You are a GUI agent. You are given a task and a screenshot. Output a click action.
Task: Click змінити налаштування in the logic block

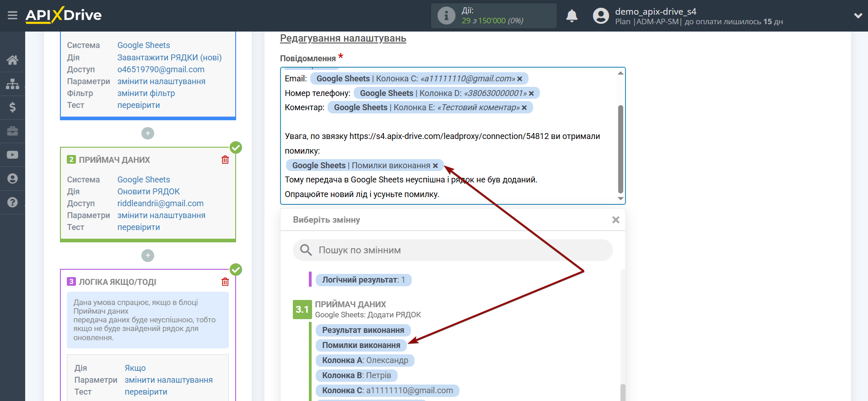(168, 380)
